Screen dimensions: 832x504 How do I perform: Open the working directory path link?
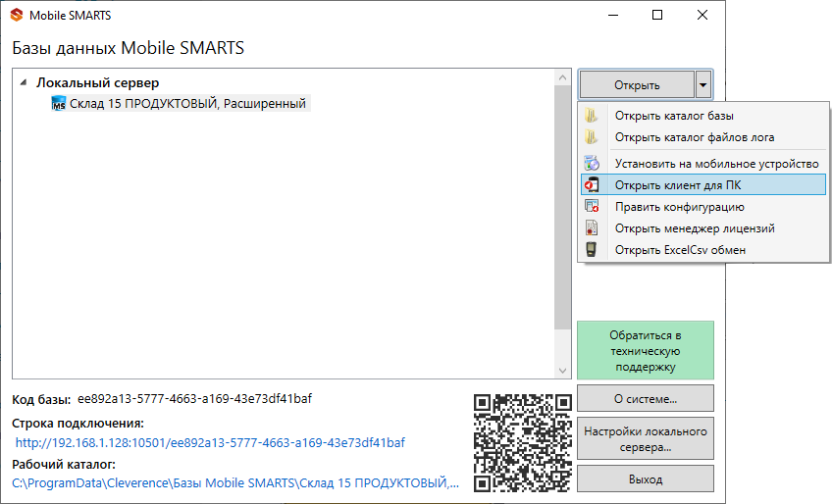(x=235, y=483)
